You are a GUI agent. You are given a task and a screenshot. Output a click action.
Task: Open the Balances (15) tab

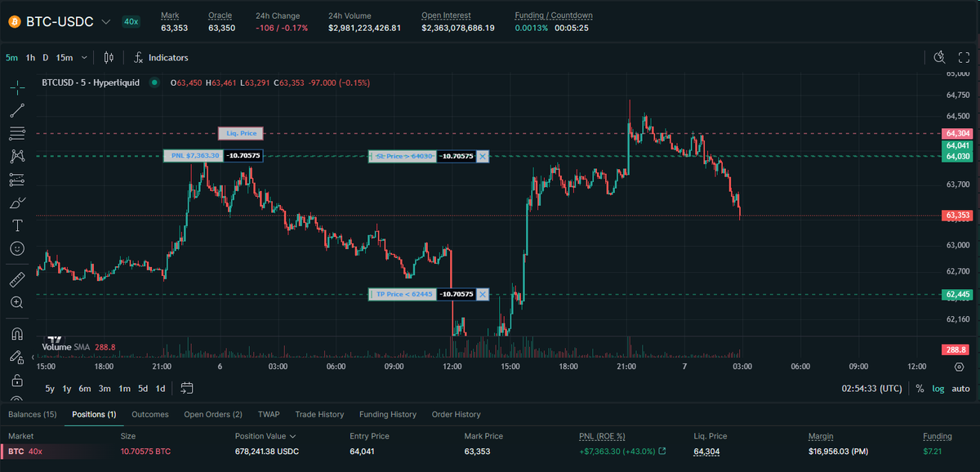click(x=33, y=414)
